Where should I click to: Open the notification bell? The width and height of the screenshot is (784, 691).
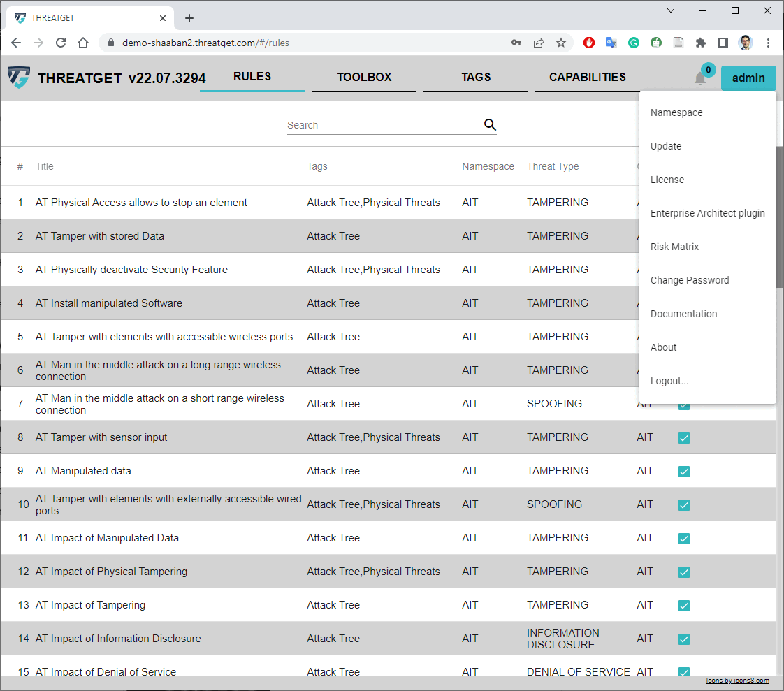699,79
